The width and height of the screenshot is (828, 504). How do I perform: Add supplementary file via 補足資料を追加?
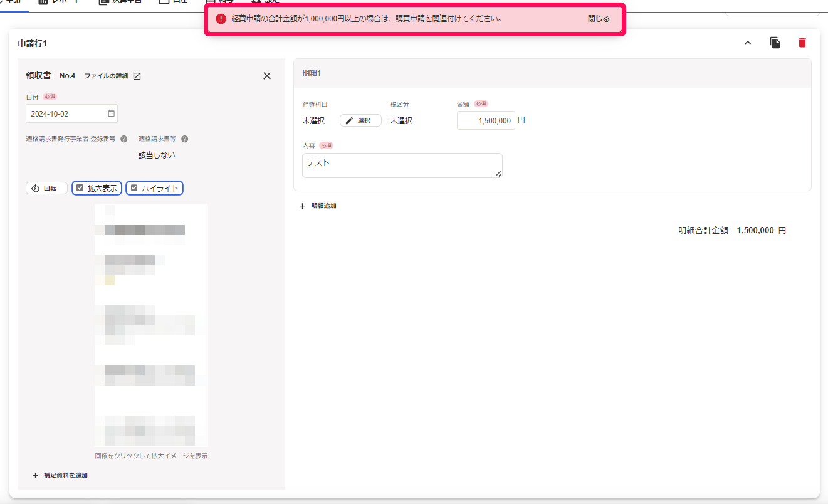coord(60,475)
